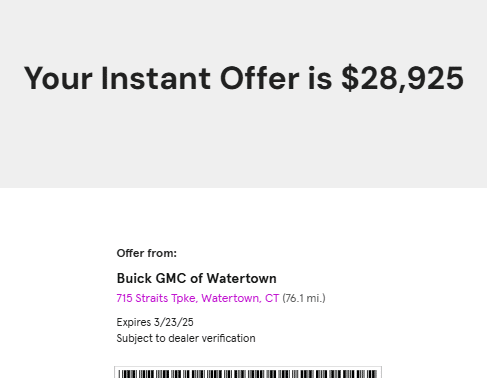
Task: Click the word 'Buick' in the dealer name
Action: pos(134,278)
